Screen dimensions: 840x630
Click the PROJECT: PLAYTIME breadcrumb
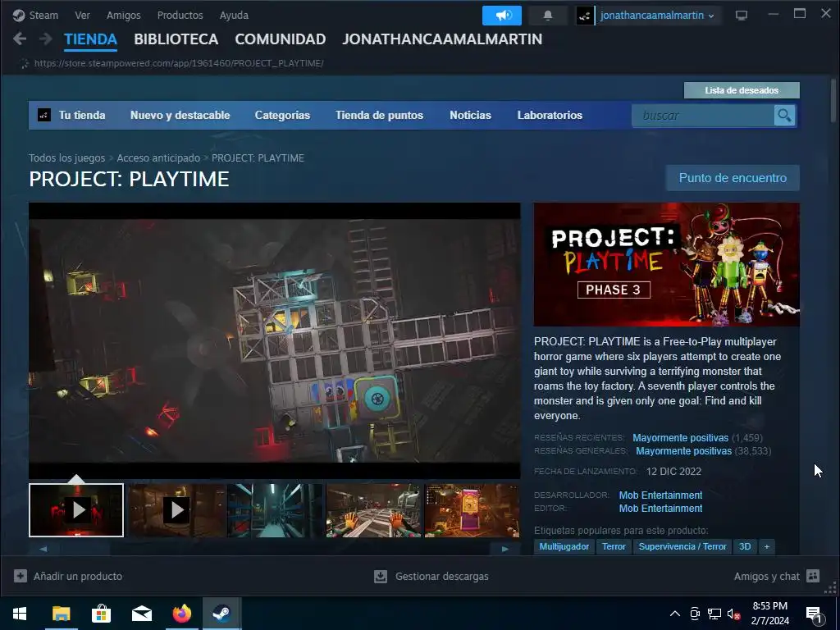point(258,158)
